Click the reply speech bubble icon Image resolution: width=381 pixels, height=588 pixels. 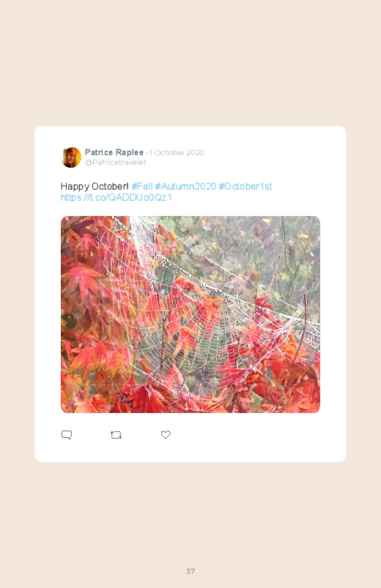click(x=67, y=435)
